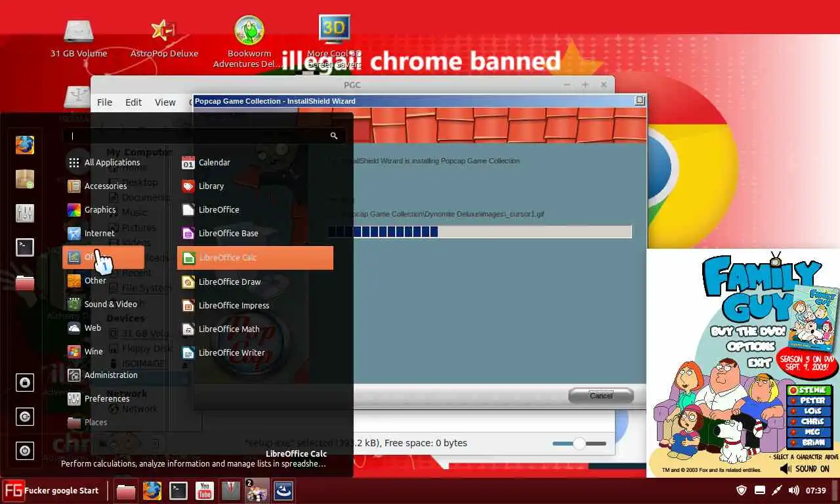Click the Lock Screen icon in menu sidebar
Viewport: 840px width, 504px height.
pos(25,383)
